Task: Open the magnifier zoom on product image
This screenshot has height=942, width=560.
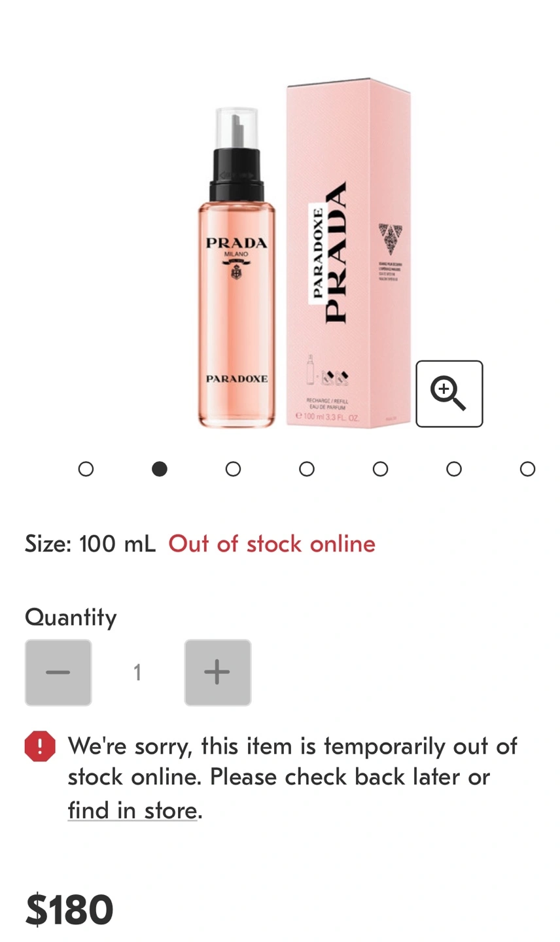Action: point(449,394)
